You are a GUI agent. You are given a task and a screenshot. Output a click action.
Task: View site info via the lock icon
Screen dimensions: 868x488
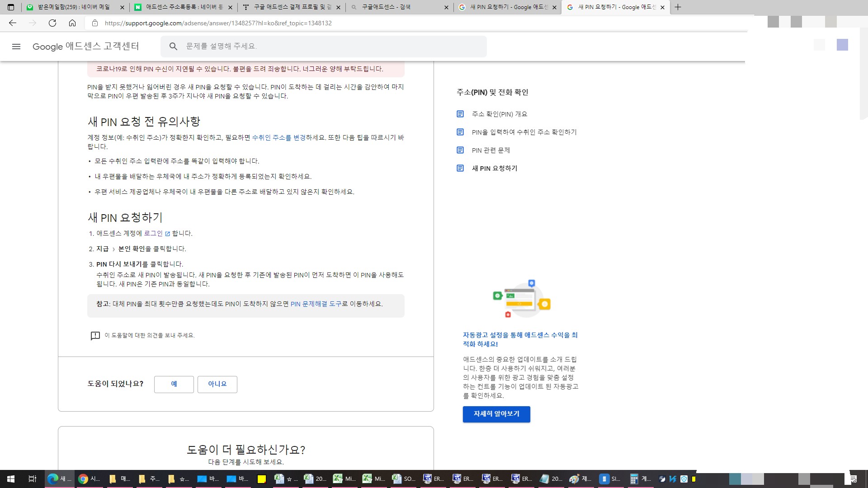[x=94, y=23]
